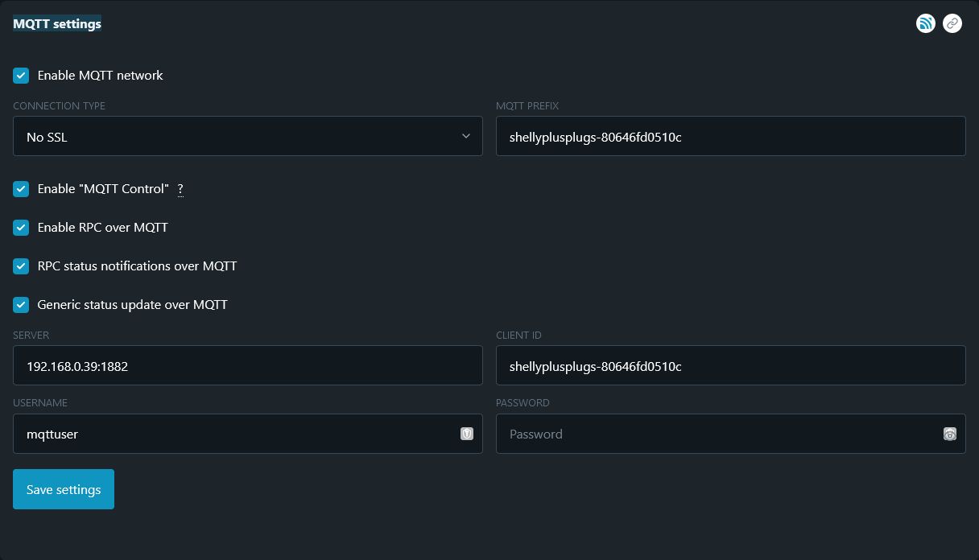Click the Enable MQTT network label text
Image resolution: width=979 pixels, height=560 pixels.
101,76
